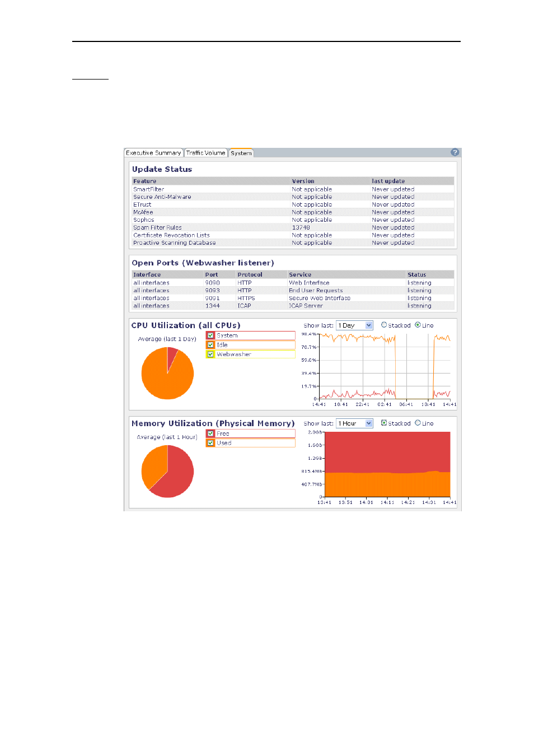Click the Memory Utilization average pie chart
Image resolution: width=534 pixels, height=756 pixels.
coord(167,471)
